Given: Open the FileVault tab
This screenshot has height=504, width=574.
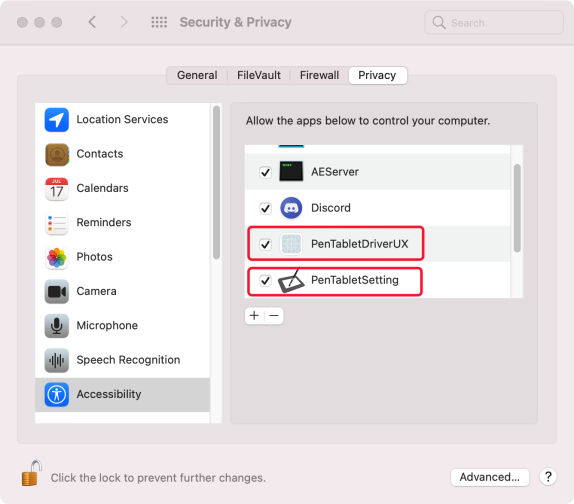Looking at the screenshot, I should tap(259, 75).
